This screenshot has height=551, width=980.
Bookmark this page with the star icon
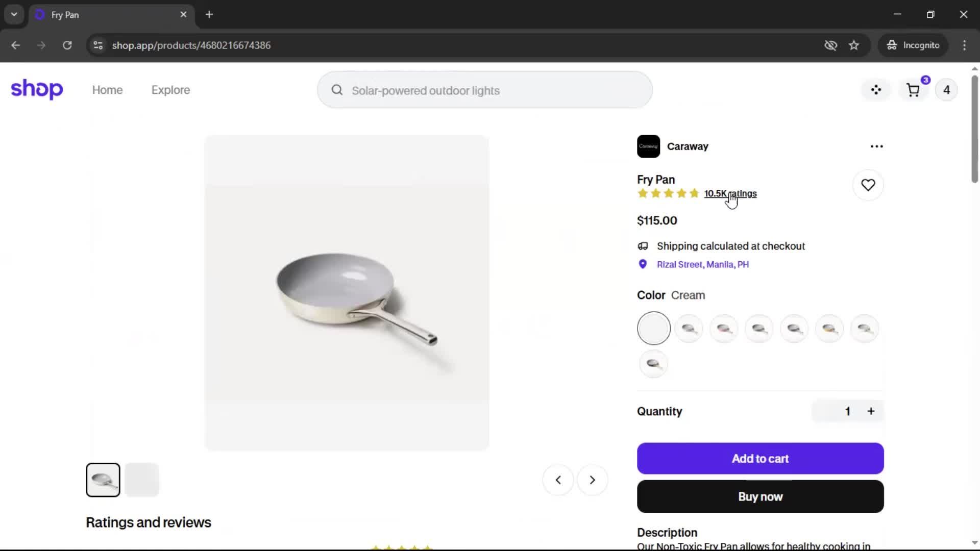click(x=854, y=45)
